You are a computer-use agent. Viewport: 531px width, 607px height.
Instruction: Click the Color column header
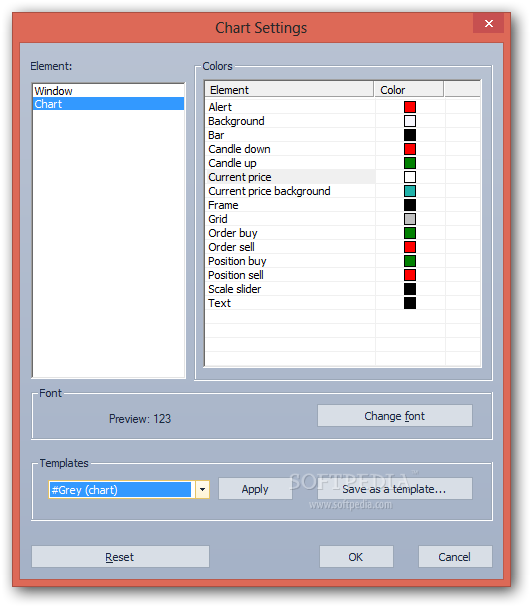408,89
